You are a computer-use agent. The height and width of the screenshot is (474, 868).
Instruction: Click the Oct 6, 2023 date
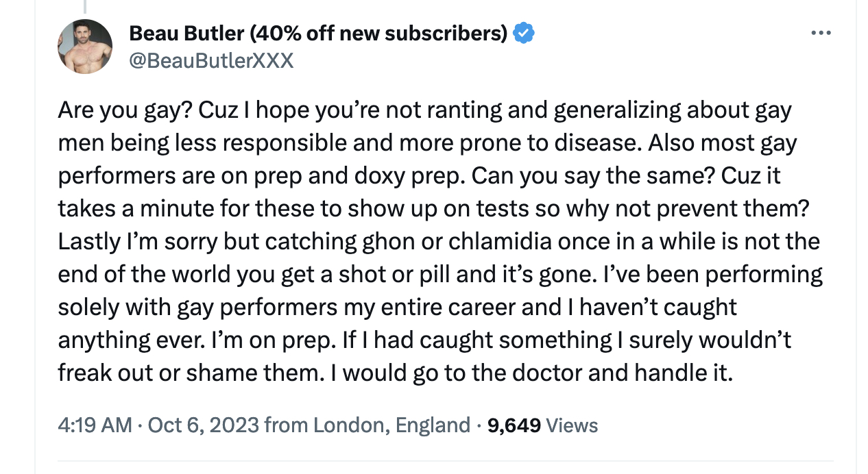(204, 425)
